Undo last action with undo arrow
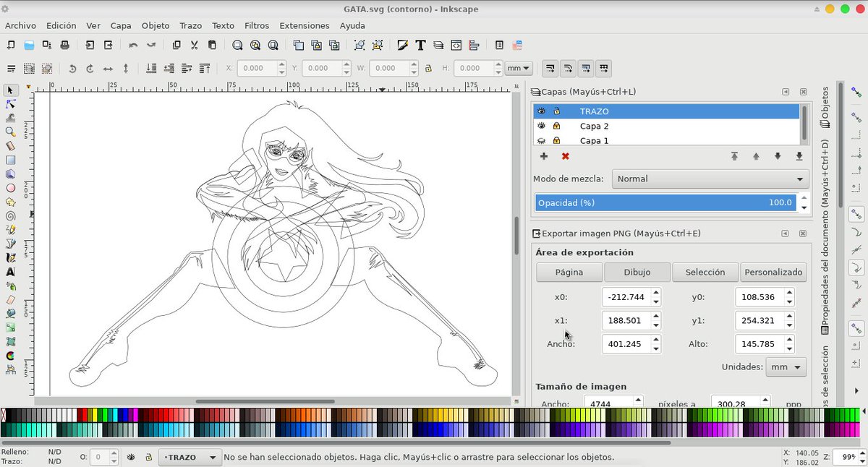Viewport: 868px width, 467px height. [x=133, y=45]
